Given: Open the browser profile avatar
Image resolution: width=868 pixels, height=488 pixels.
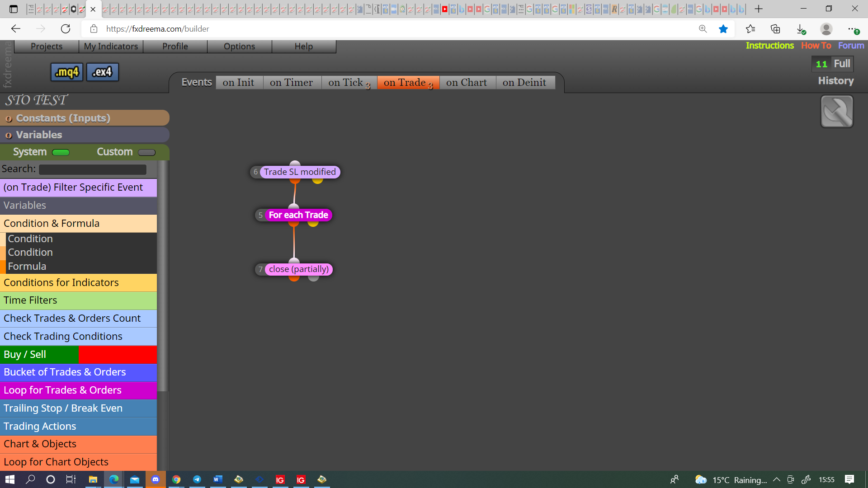Looking at the screenshot, I should pos(826,29).
